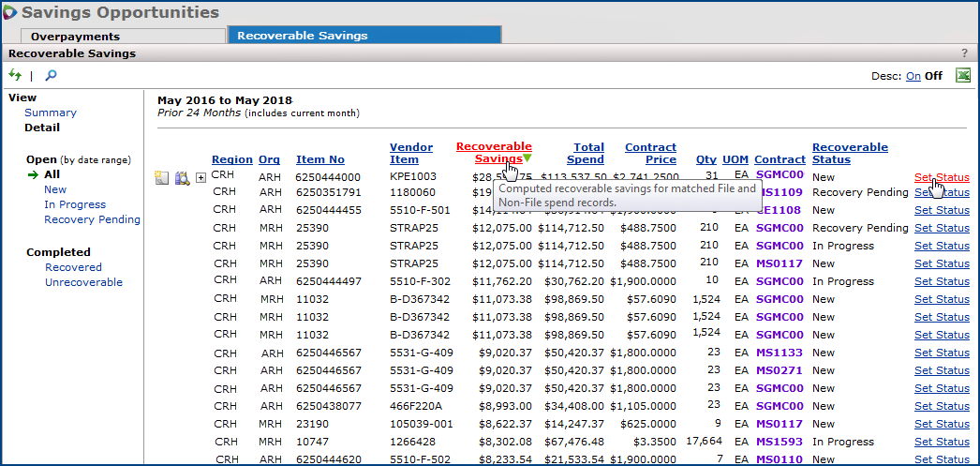
Task: Show In Progress open items
Action: pos(75,204)
